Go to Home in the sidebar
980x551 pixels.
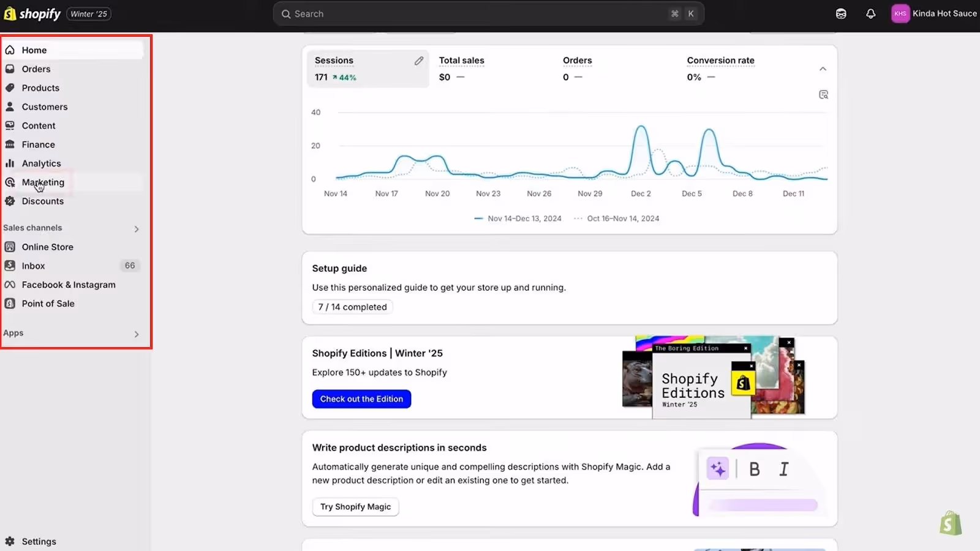point(73,50)
